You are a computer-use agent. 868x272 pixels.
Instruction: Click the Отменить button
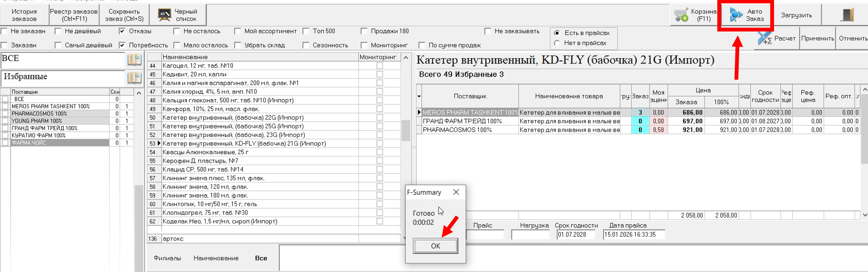(x=853, y=38)
